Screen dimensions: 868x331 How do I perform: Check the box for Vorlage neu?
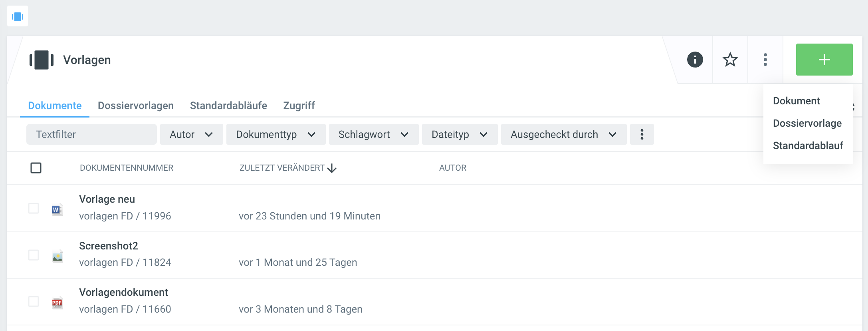34,208
